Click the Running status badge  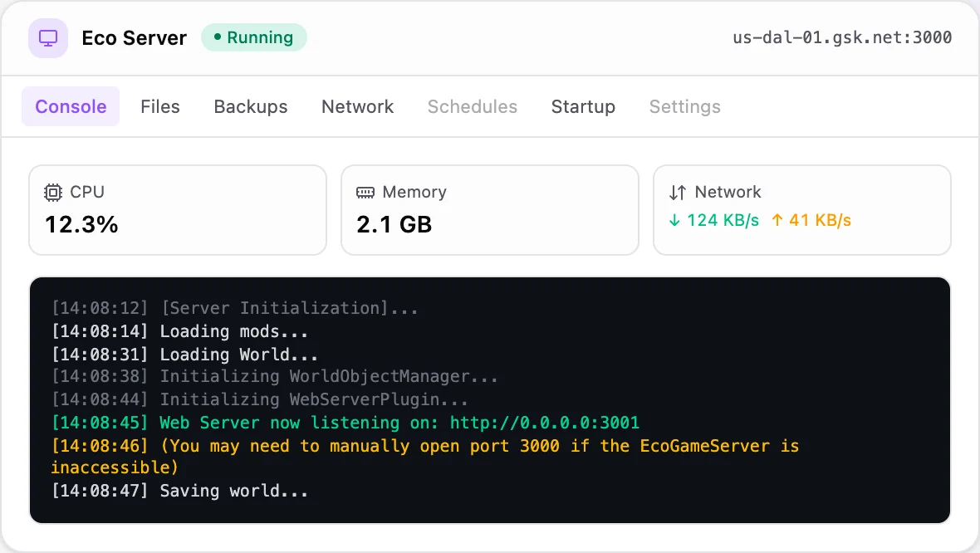[x=254, y=37]
